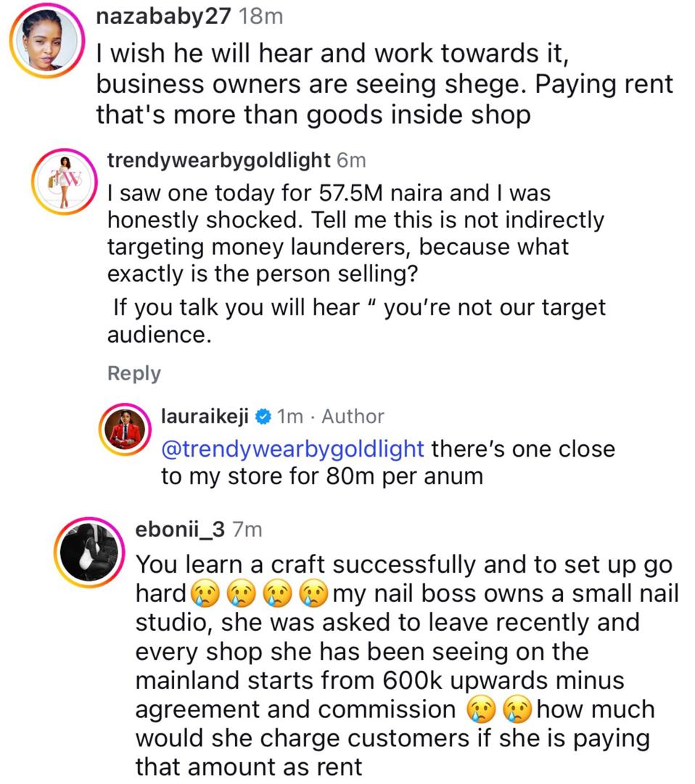Click the 6m timestamp on trendywearbygoldlight's comment
The height and width of the screenshot is (784, 695).
click(x=351, y=160)
